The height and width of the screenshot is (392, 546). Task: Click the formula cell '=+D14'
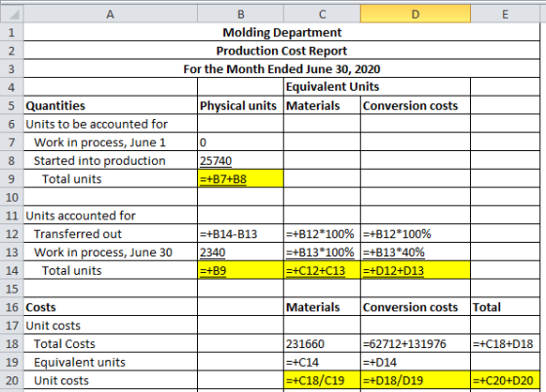click(x=415, y=362)
